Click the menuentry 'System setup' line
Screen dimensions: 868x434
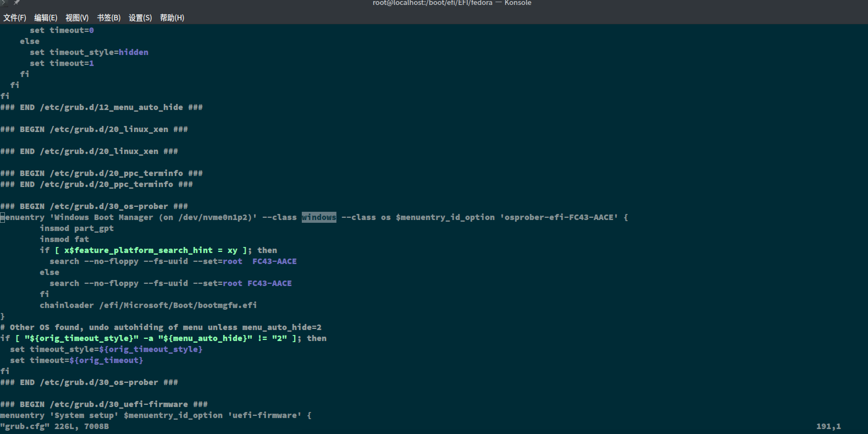click(156, 415)
